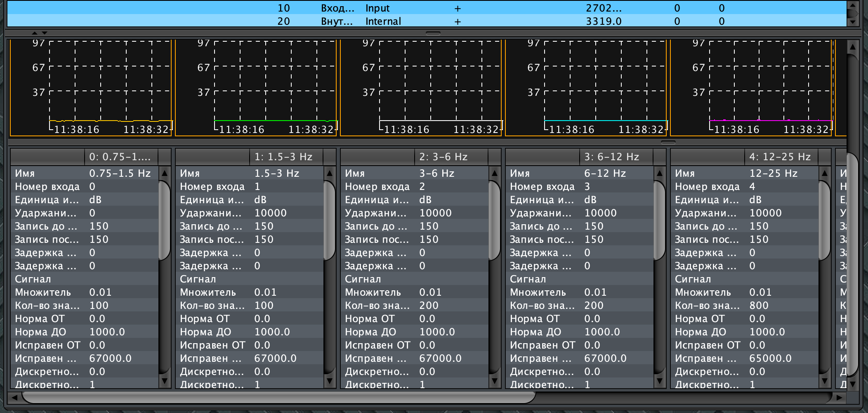Select the '0: 0.75-1....' column header
This screenshot has width=868, height=413.
click(121, 157)
